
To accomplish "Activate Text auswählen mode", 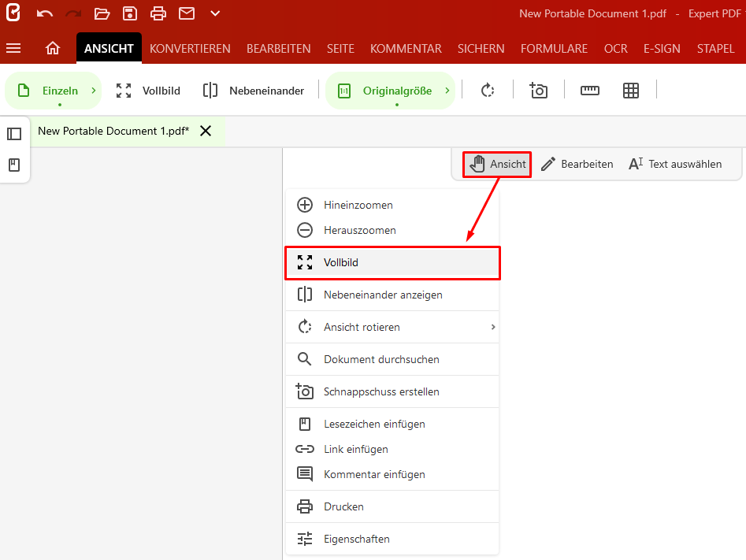I will (675, 164).
